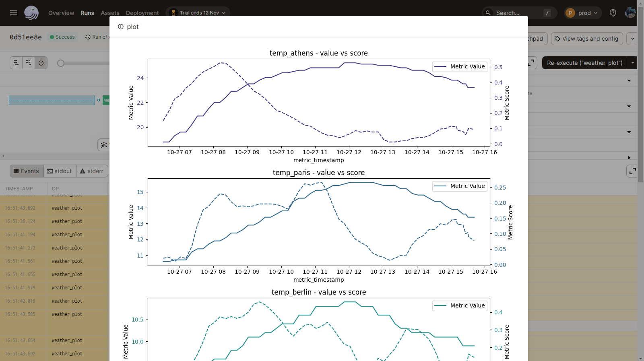
Task: Focus the Search input field
Action: click(519, 13)
